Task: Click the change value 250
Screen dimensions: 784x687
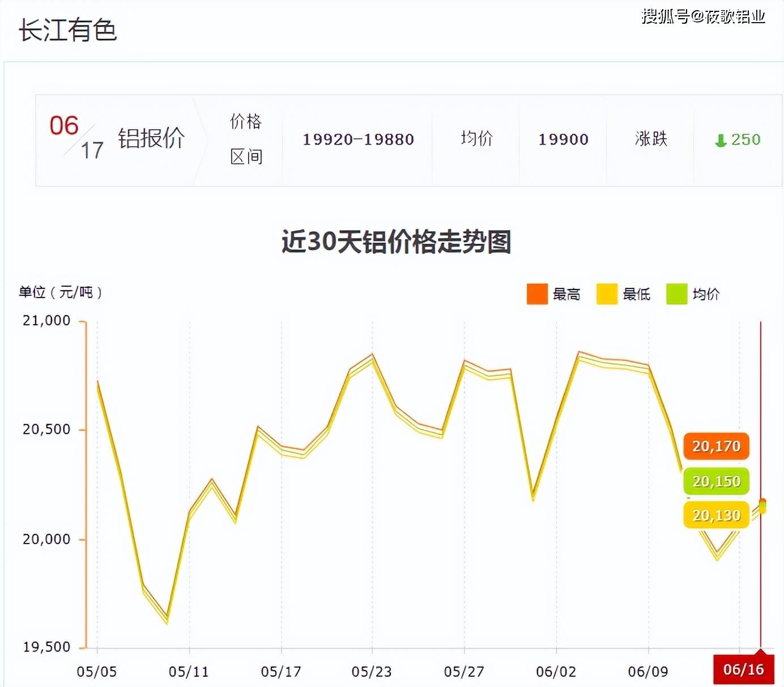Action: [745, 139]
